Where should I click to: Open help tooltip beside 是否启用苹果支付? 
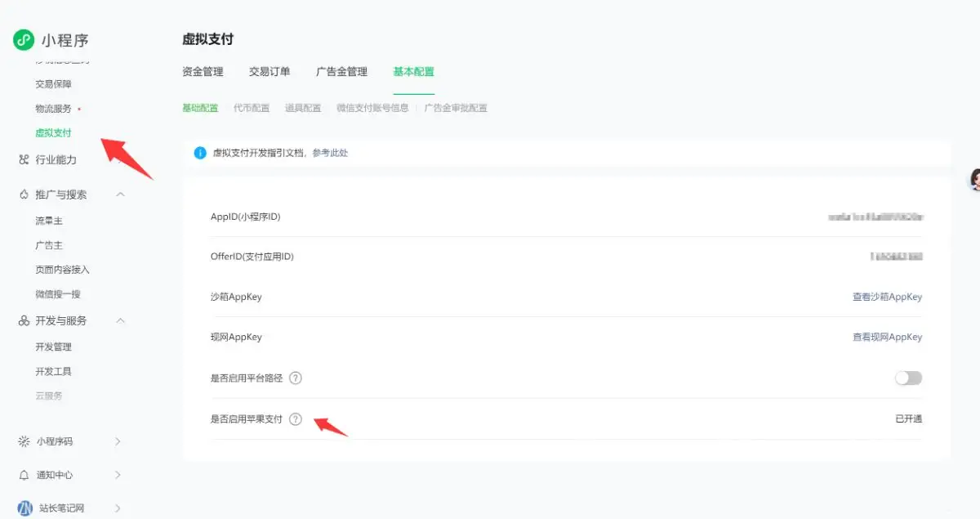pos(296,418)
